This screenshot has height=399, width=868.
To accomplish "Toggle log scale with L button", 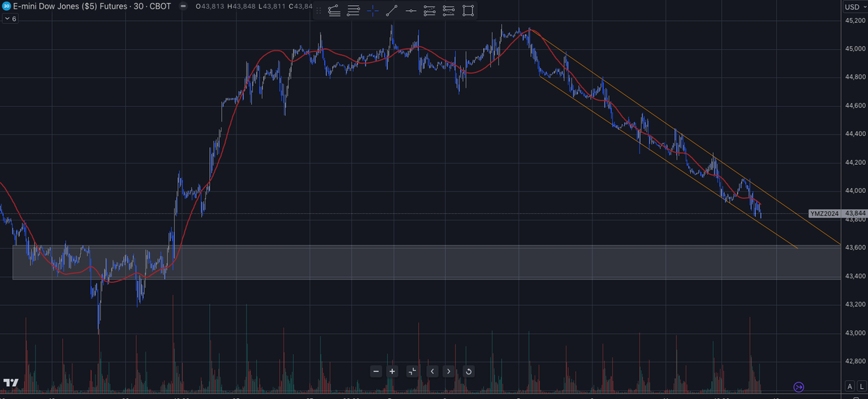I will 861,387.
